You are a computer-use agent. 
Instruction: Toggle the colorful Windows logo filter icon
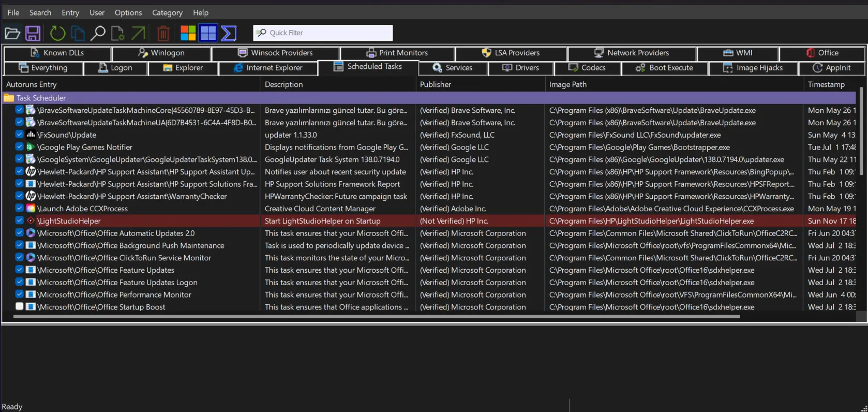tap(188, 33)
